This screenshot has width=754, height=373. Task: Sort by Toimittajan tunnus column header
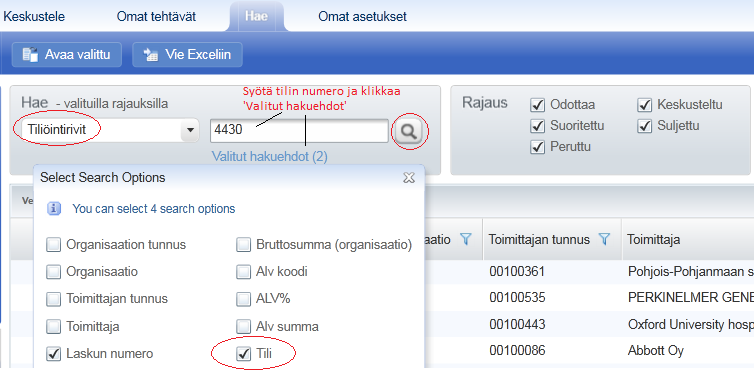point(539,239)
